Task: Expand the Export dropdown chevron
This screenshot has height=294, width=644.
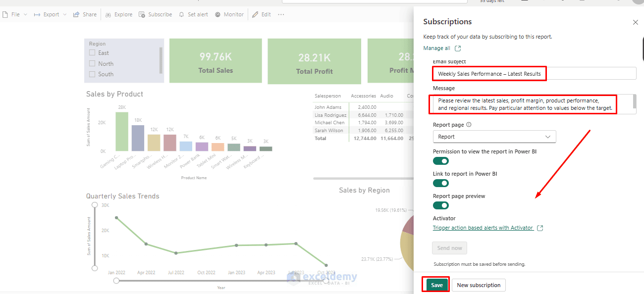Action: click(x=64, y=15)
